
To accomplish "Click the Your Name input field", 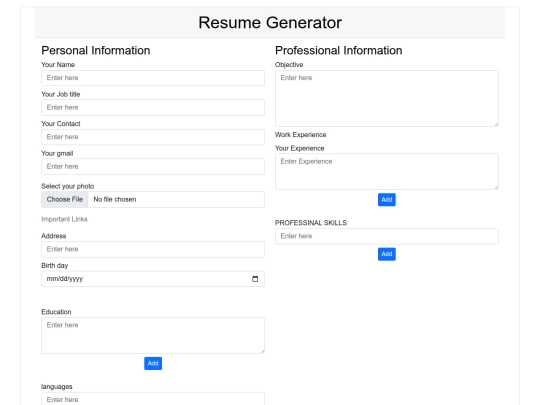I will pyautogui.click(x=153, y=78).
